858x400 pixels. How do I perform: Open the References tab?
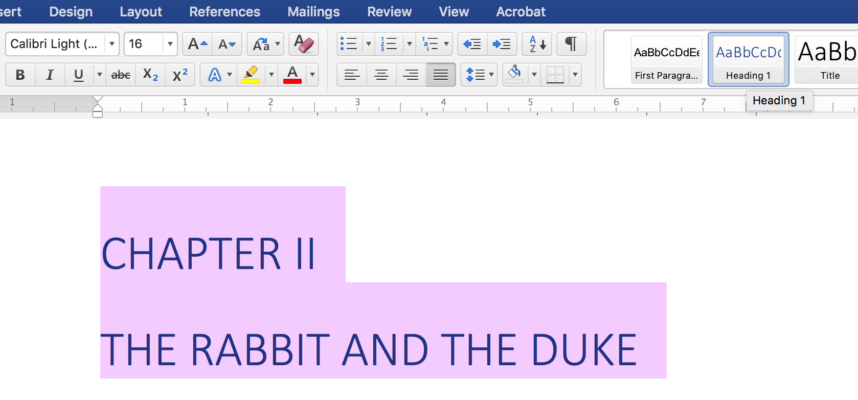tap(224, 12)
